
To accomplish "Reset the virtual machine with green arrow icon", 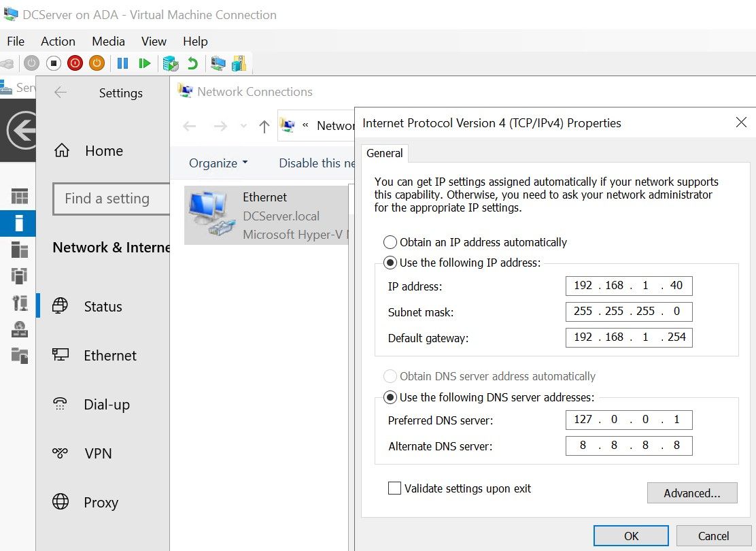I will coord(144,63).
